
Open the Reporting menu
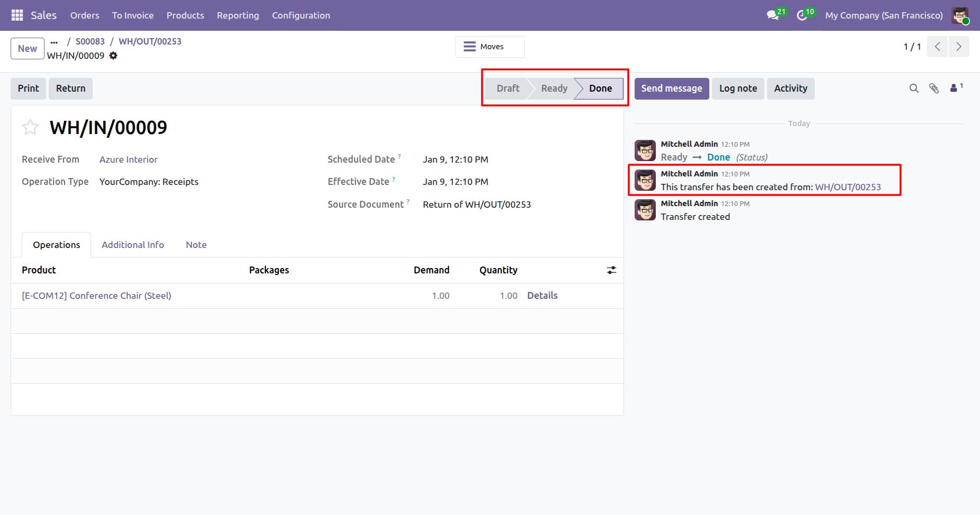tap(238, 15)
